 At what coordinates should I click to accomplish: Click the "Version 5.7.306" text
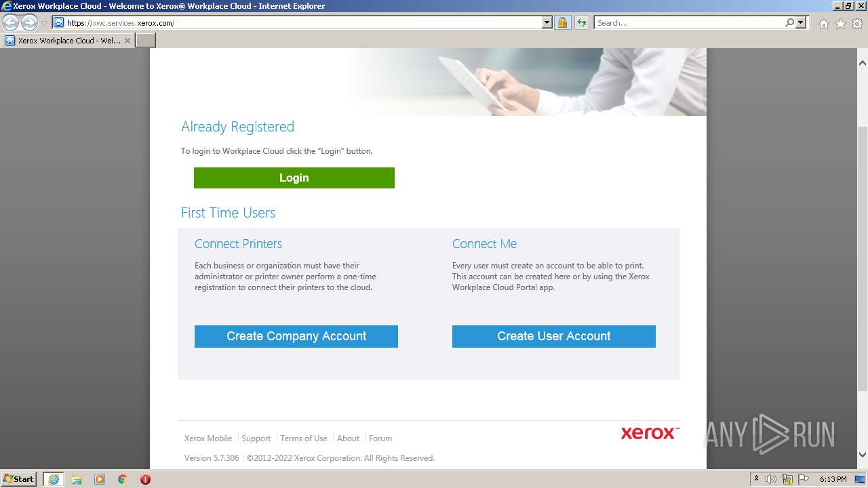212,458
